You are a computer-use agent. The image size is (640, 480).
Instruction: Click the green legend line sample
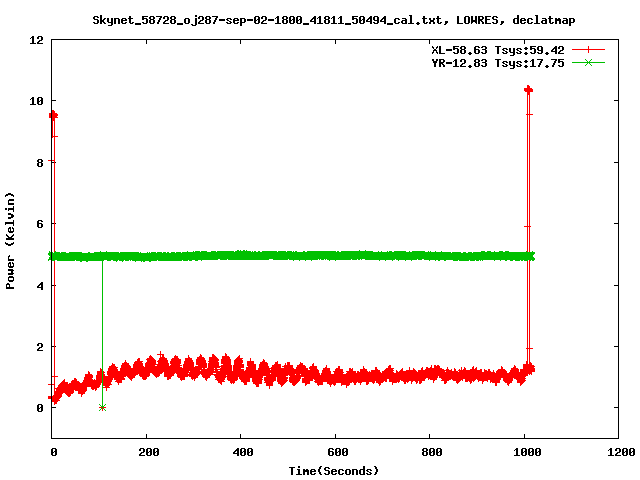tap(588, 63)
